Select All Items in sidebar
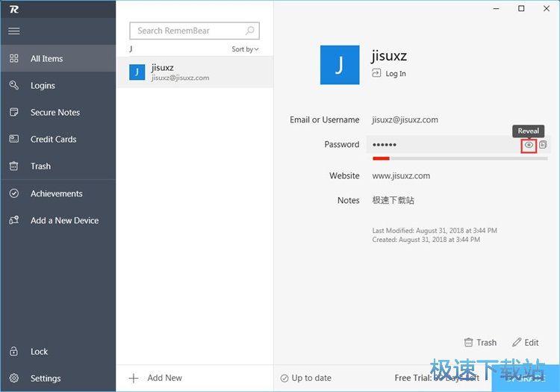 coord(57,58)
